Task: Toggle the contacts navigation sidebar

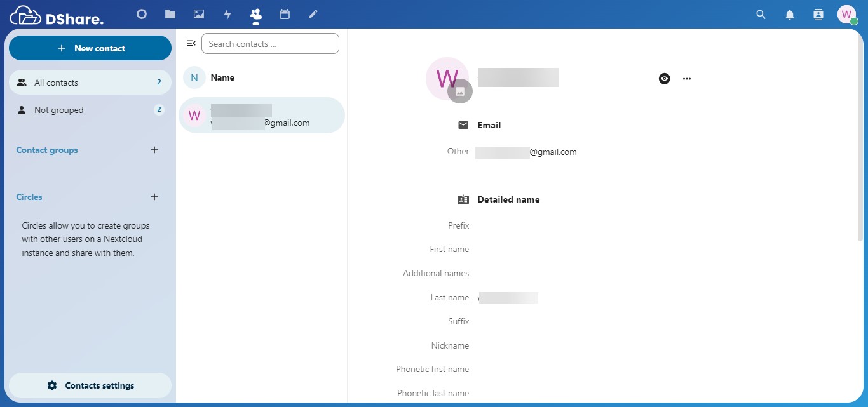Action: coord(191,44)
